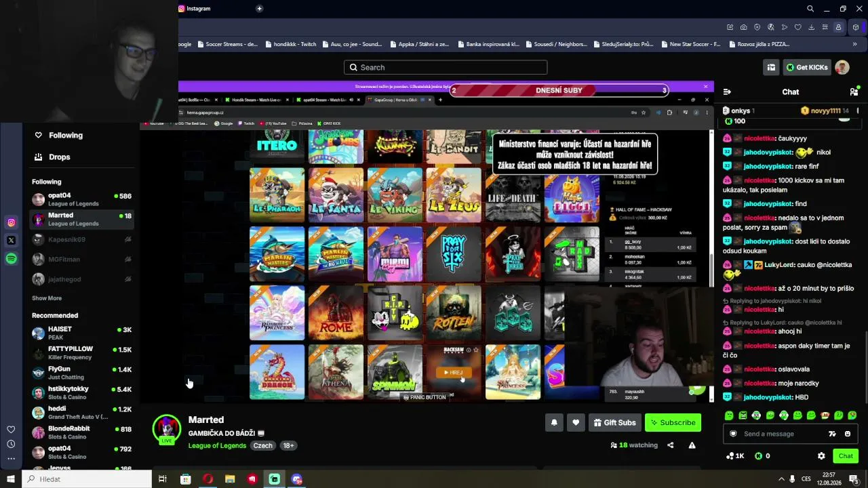Enable notifications with the bell button

(x=554, y=422)
